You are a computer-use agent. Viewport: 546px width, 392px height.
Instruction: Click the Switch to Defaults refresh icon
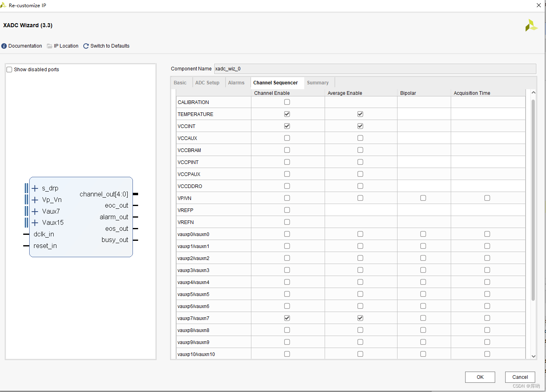coord(86,46)
